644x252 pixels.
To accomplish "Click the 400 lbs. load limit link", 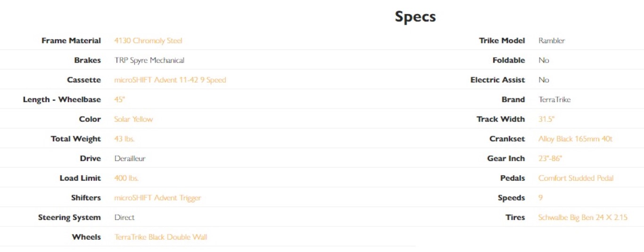I will pyautogui.click(x=126, y=178).
